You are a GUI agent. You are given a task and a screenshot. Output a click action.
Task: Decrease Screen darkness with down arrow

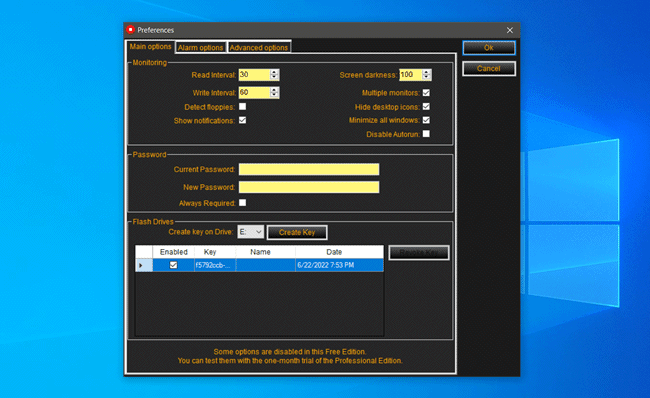(427, 78)
